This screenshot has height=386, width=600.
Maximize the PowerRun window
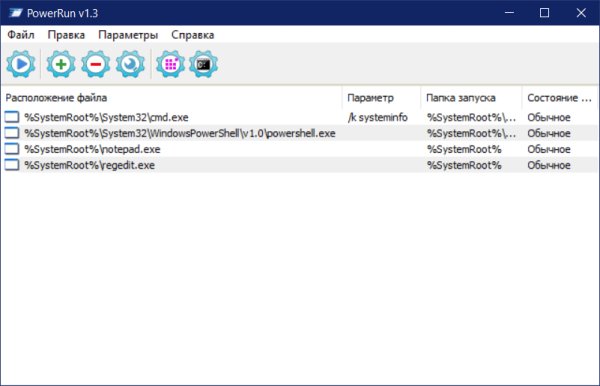tap(545, 13)
